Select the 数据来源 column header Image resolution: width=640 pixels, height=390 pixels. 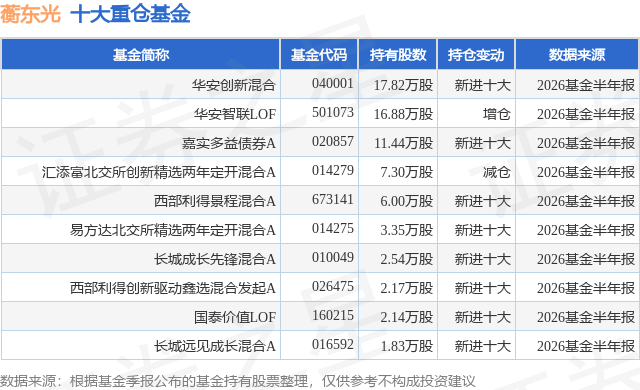coord(577,55)
